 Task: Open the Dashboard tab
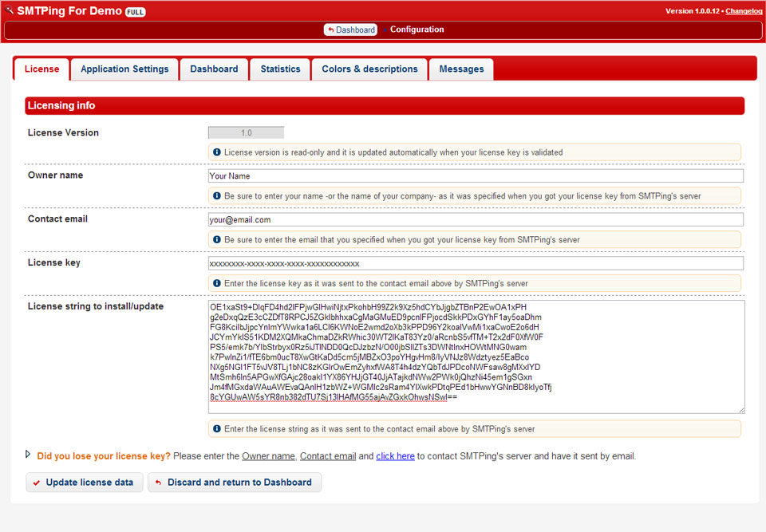coord(214,69)
